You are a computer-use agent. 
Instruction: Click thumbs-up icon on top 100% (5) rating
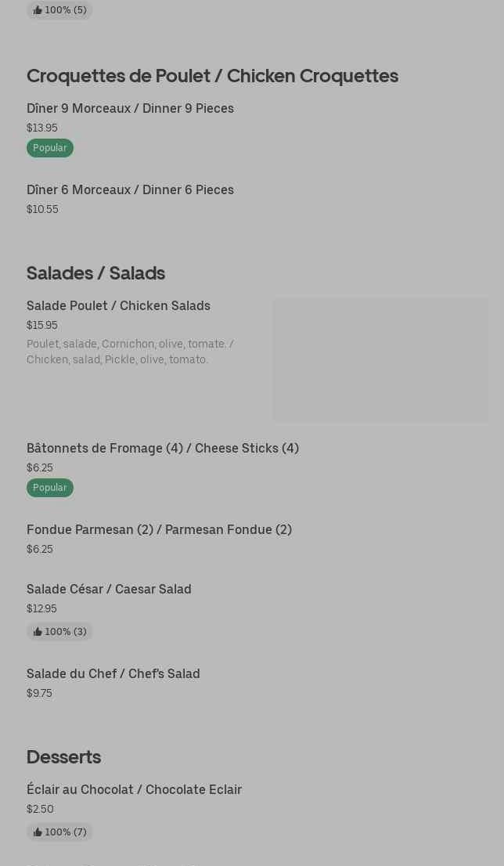coord(38,10)
